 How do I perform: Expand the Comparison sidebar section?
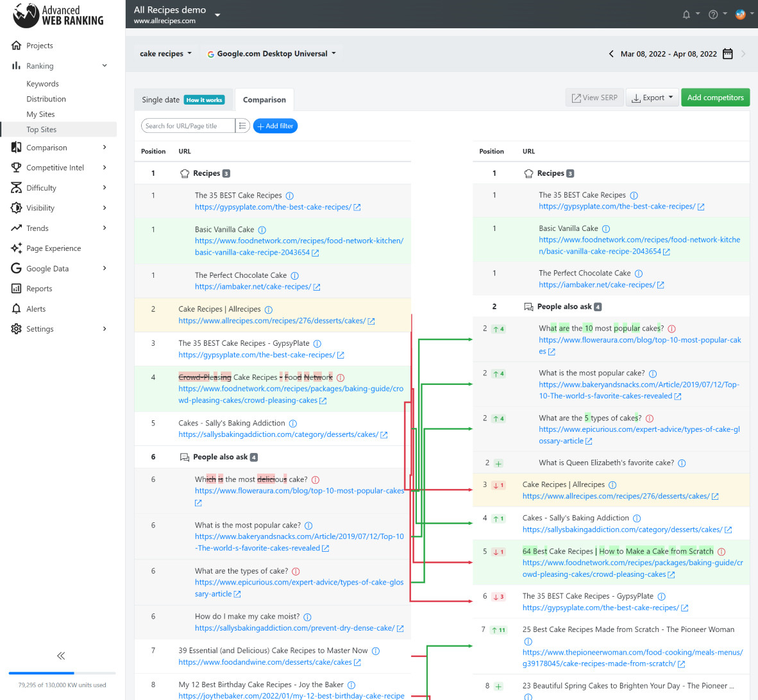(105, 147)
